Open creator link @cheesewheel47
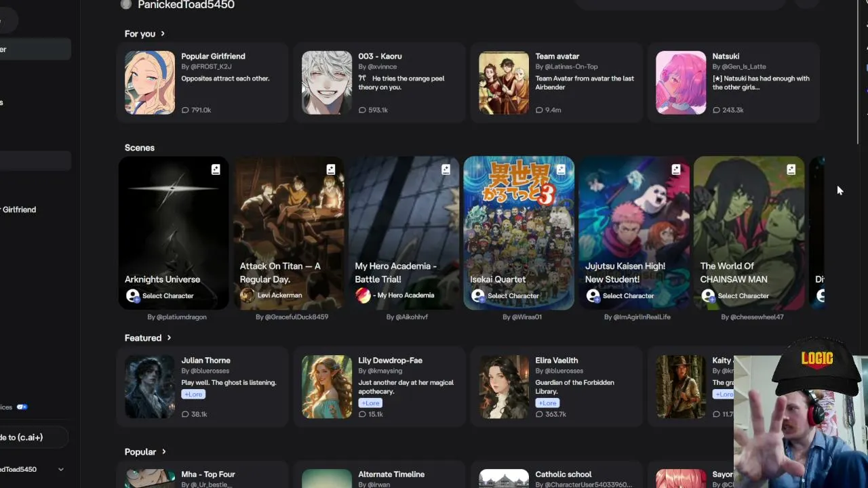This screenshot has height=488, width=868. (753, 317)
